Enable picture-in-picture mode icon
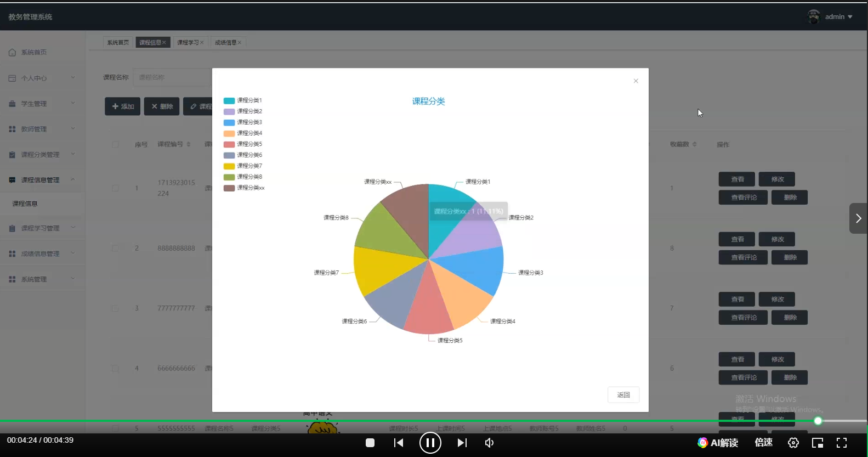This screenshot has height=457, width=868. click(x=818, y=443)
